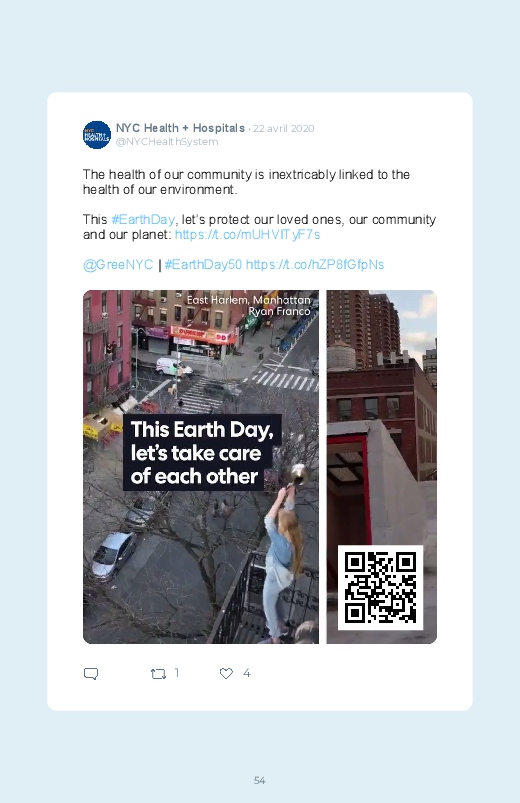This screenshot has height=803, width=520.
Task: Open the #EarthDay50 hashtag
Action: [203, 265]
